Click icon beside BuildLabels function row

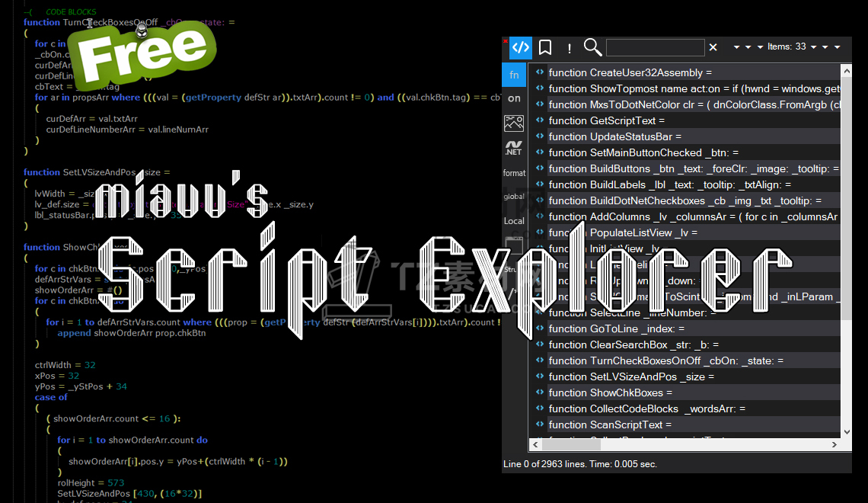point(540,184)
